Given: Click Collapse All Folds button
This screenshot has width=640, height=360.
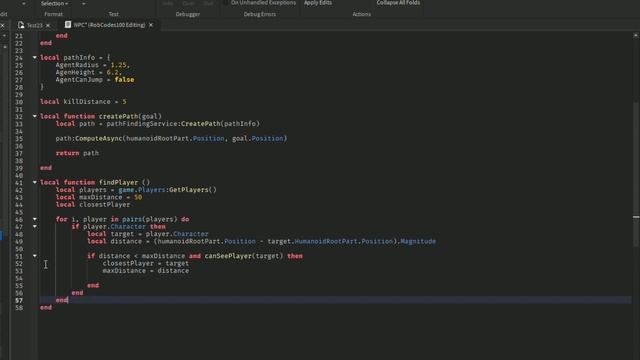Looking at the screenshot, I should tap(398, 3).
